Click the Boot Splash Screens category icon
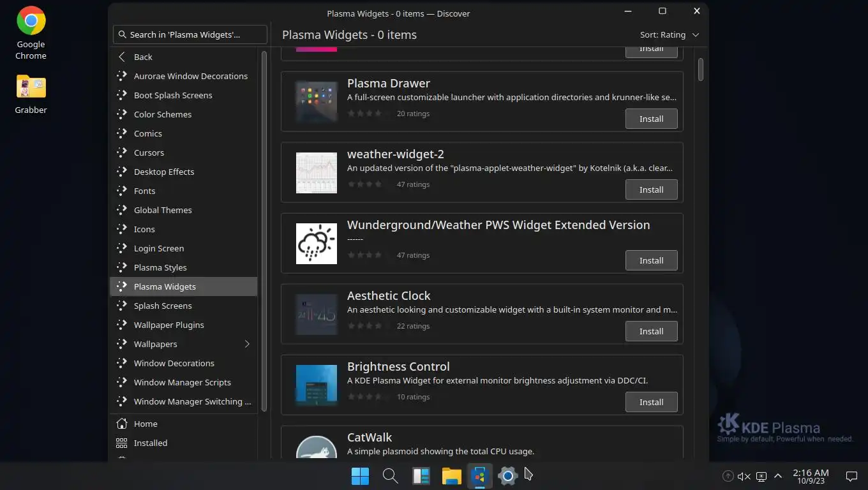The width and height of the screenshot is (868, 490). 122,95
